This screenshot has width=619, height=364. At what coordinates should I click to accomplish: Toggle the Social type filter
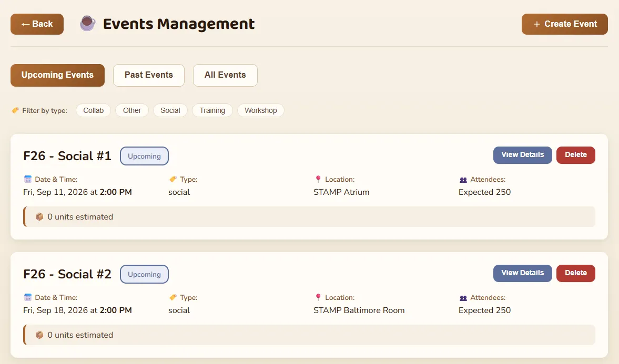170,110
